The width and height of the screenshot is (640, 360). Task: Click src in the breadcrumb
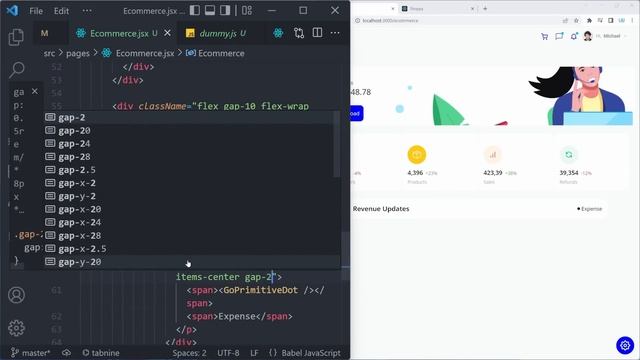49,53
